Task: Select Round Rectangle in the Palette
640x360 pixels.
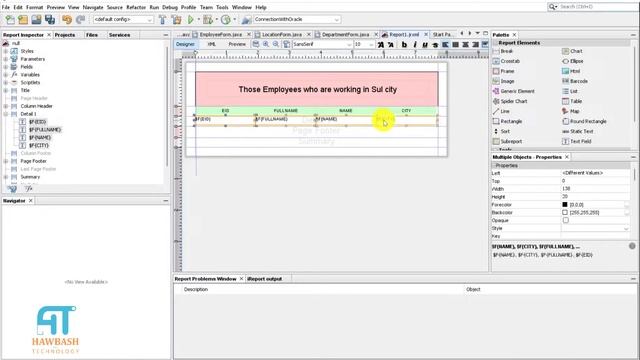Action: [584, 121]
